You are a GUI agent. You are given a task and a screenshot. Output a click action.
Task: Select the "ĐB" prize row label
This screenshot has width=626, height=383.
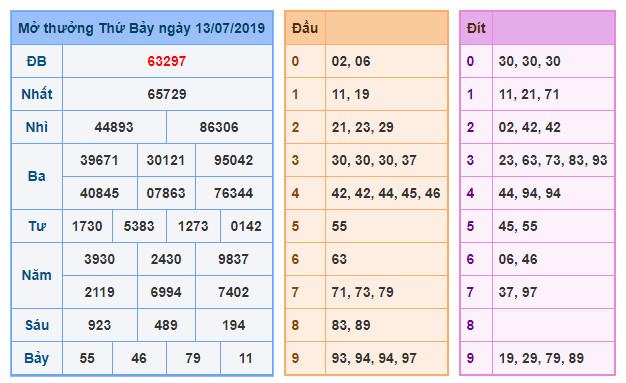(36, 61)
